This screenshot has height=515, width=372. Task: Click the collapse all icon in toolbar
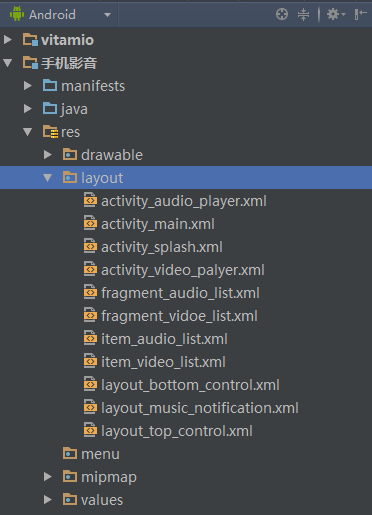click(x=303, y=14)
